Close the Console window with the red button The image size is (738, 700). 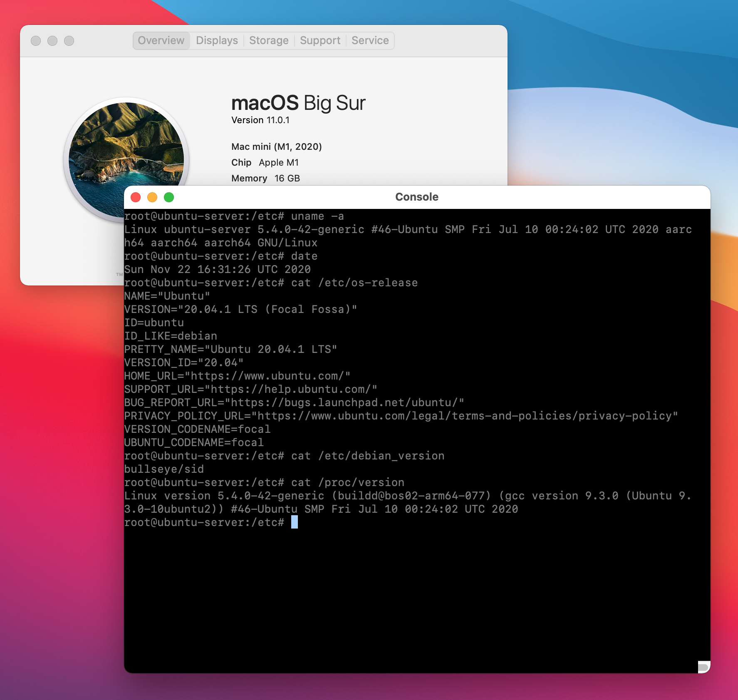point(136,197)
